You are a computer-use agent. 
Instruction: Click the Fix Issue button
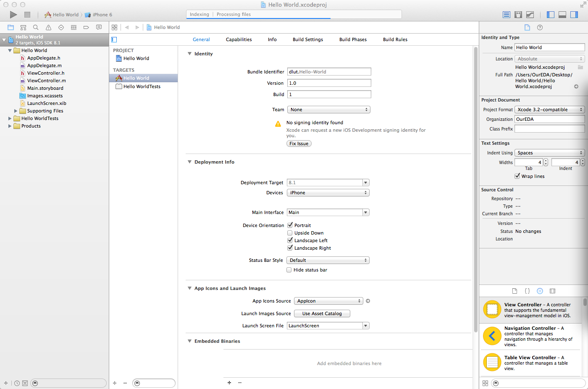(x=299, y=144)
